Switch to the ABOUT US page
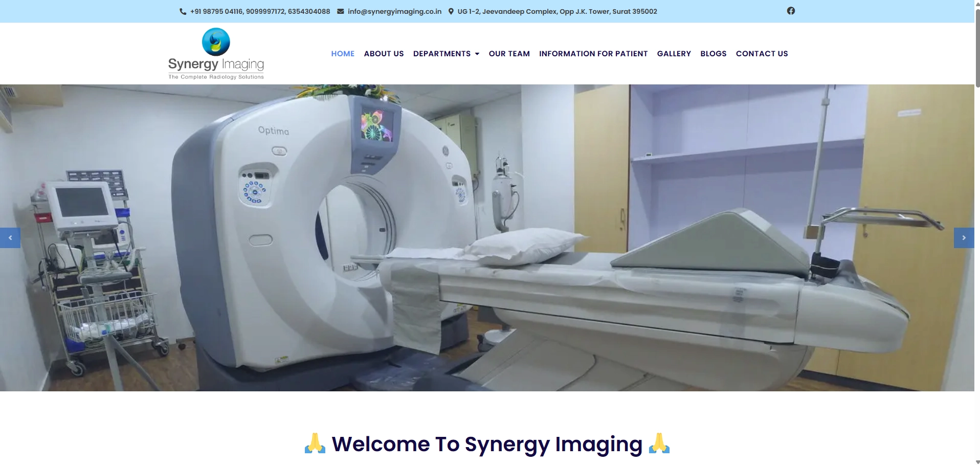This screenshot has height=465, width=980. click(384, 53)
